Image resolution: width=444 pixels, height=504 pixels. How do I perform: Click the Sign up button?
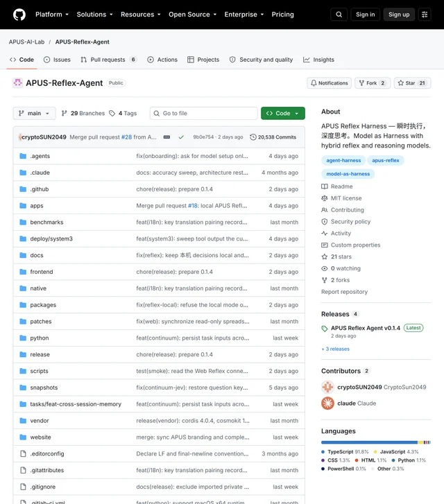pos(399,15)
